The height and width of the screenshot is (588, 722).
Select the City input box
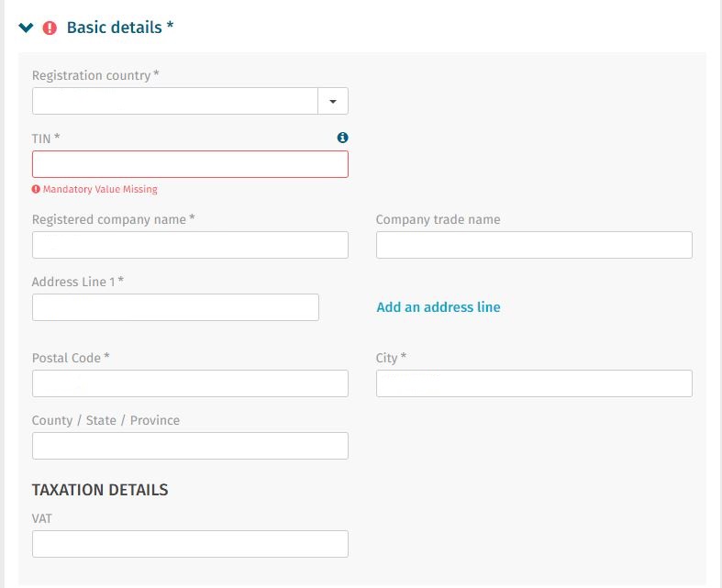pyautogui.click(x=534, y=383)
